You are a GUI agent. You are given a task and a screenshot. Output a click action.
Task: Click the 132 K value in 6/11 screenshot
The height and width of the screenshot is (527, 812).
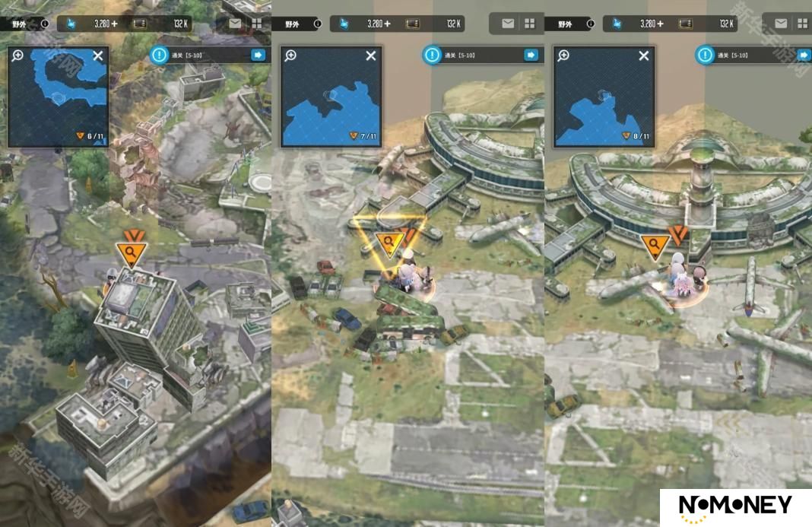point(181,24)
